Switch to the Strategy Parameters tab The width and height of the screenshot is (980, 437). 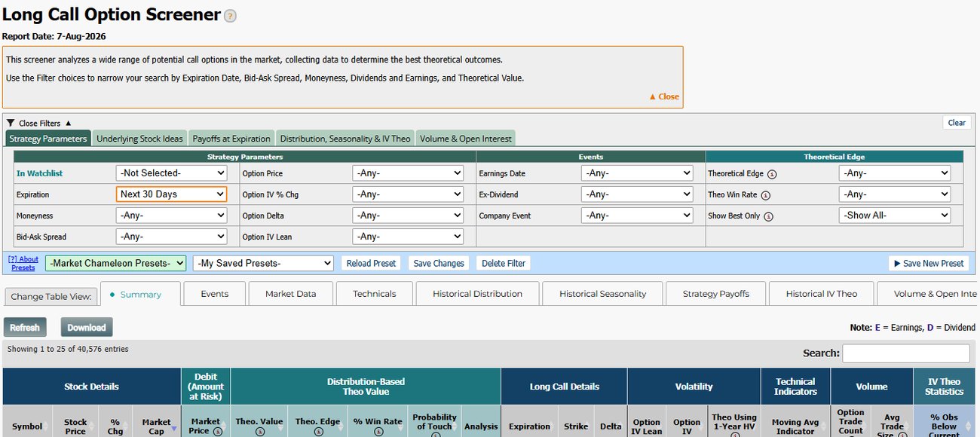tap(48, 139)
